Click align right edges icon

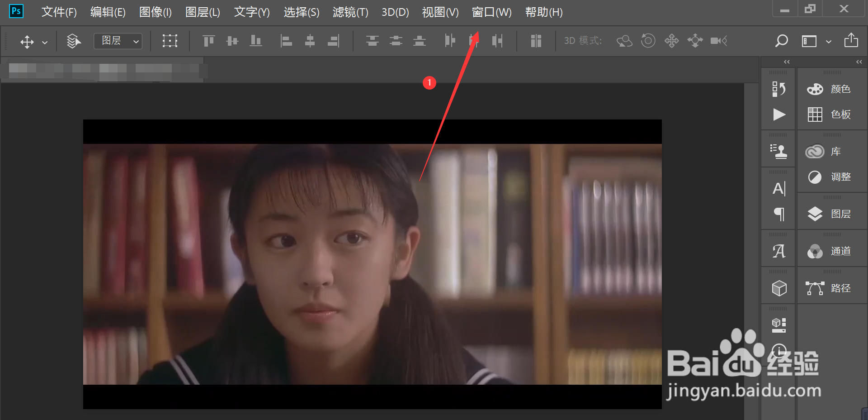(333, 41)
